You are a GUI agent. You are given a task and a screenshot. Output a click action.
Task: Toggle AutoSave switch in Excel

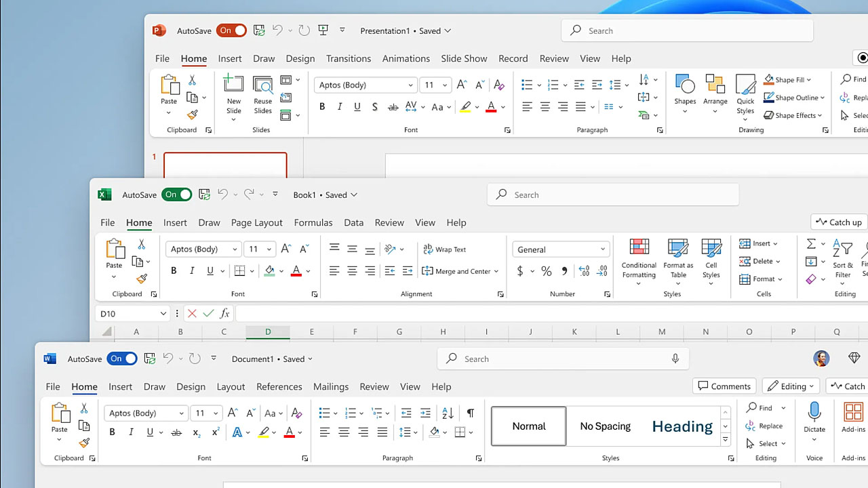[x=177, y=195]
